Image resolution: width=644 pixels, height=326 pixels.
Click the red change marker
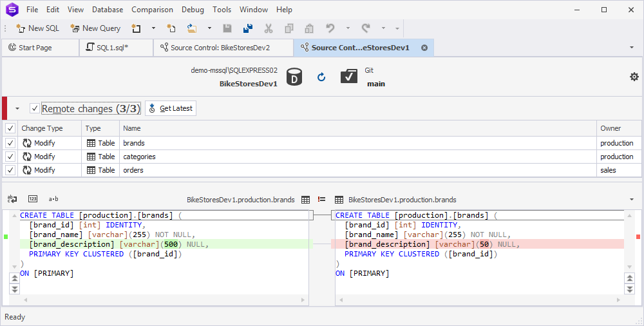pyautogui.click(x=638, y=236)
